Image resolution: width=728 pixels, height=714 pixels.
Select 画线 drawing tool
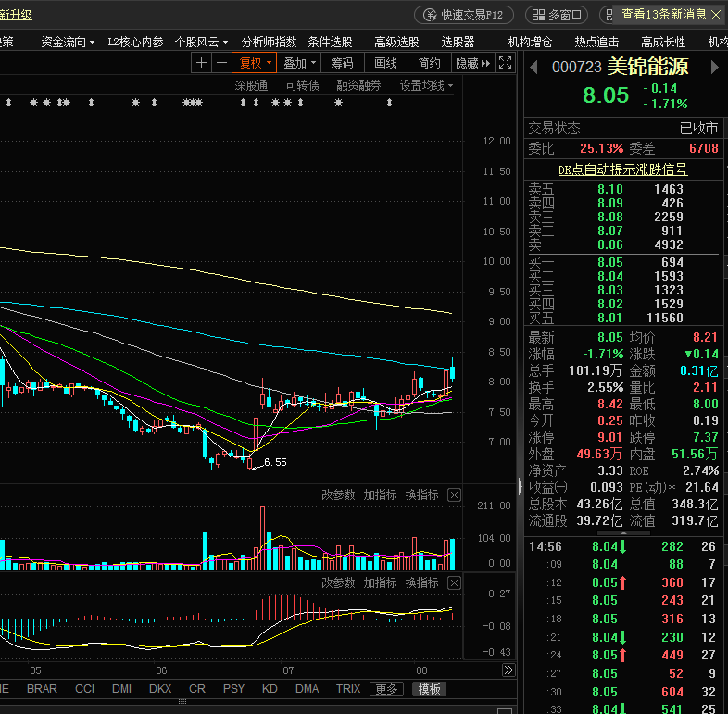385,63
